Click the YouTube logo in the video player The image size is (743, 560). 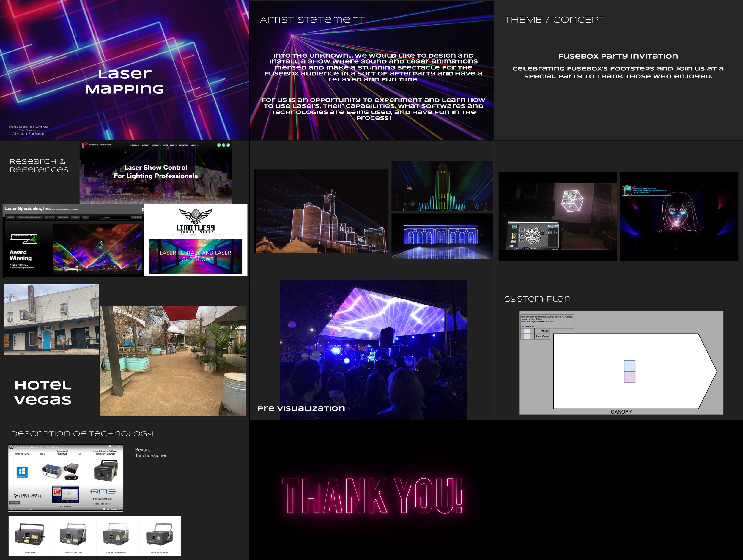click(x=114, y=509)
